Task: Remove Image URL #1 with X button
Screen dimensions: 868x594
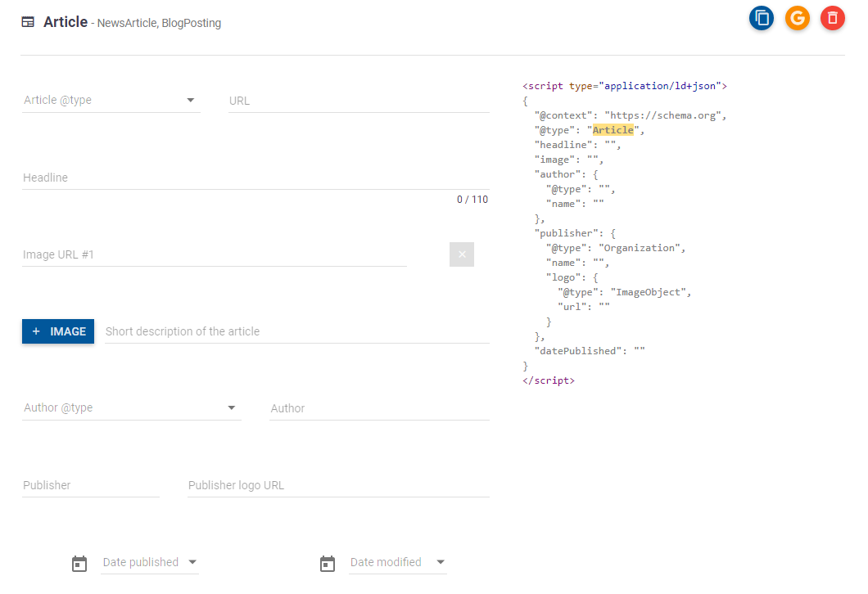Action: coord(462,254)
